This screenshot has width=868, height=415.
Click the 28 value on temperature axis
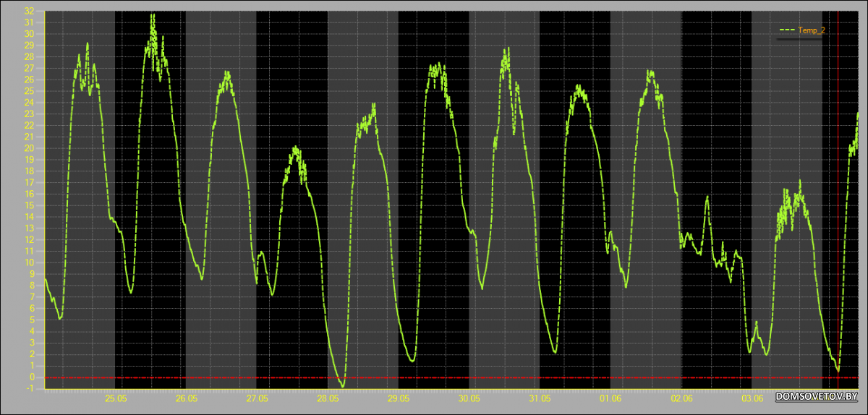(29, 57)
